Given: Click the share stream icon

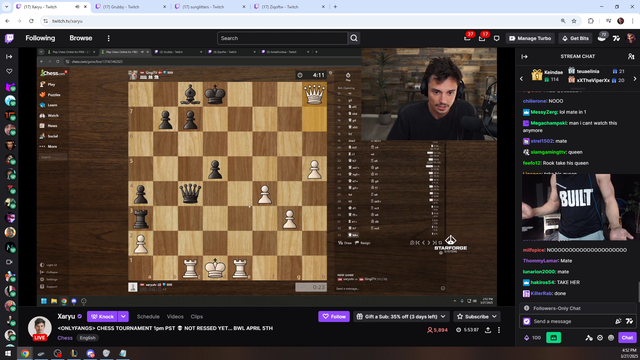Looking at the screenshot, I should tap(488, 330).
